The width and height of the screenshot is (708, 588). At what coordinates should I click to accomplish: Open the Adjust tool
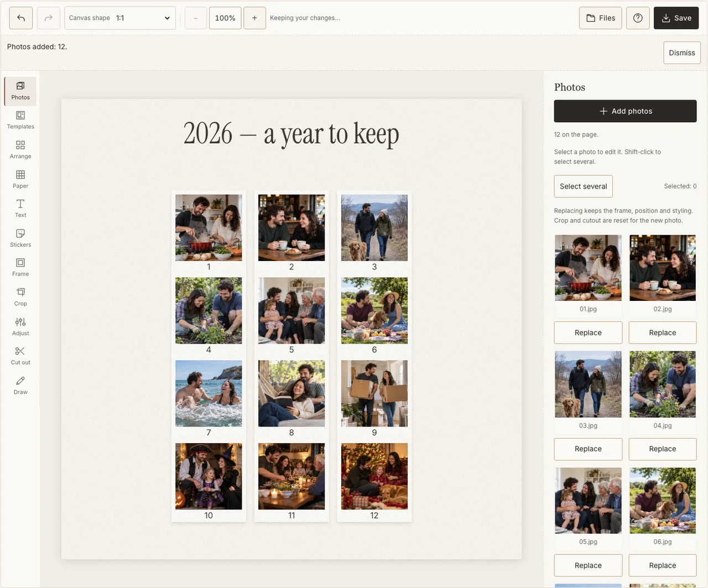click(20, 327)
